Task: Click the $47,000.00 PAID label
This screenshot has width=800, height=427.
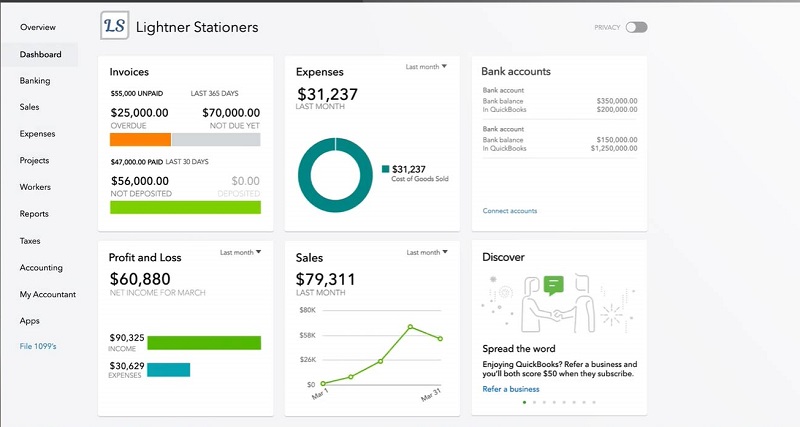Action: tap(137, 162)
